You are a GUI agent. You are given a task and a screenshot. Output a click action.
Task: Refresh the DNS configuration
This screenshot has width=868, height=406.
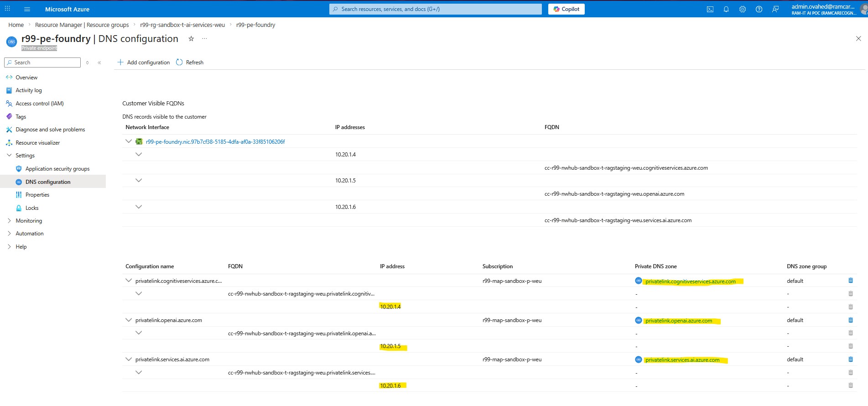[190, 62]
